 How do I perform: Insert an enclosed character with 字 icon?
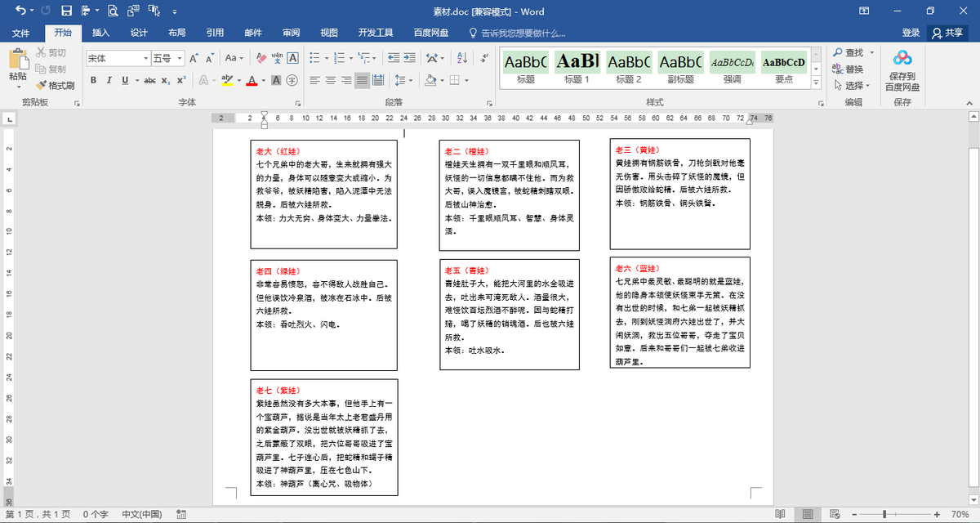click(x=292, y=80)
